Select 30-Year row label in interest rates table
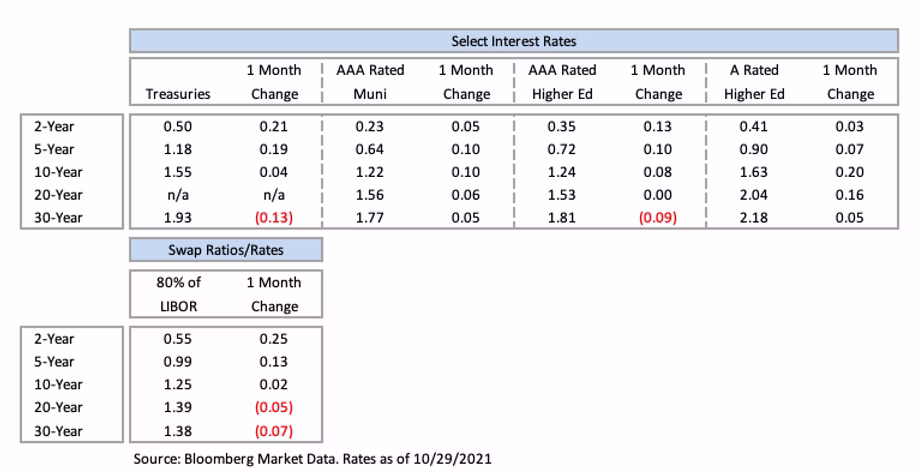Image resolution: width=918 pixels, height=474 pixels. (58, 218)
